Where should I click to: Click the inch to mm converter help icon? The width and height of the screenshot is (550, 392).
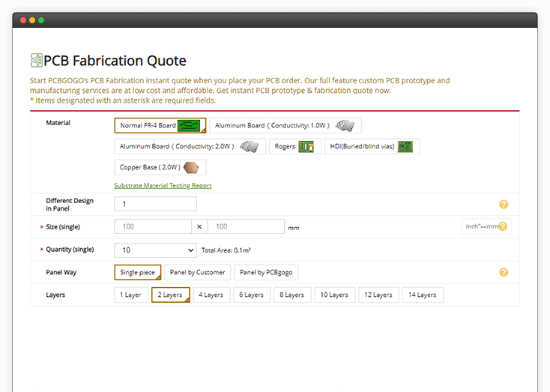point(503,226)
